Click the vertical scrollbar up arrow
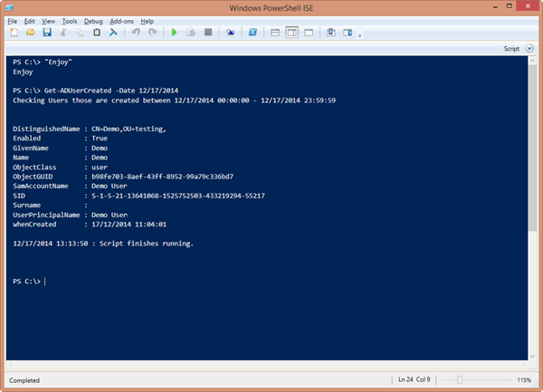The height and width of the screenshot is (392, 543). (x=532, y=61)
